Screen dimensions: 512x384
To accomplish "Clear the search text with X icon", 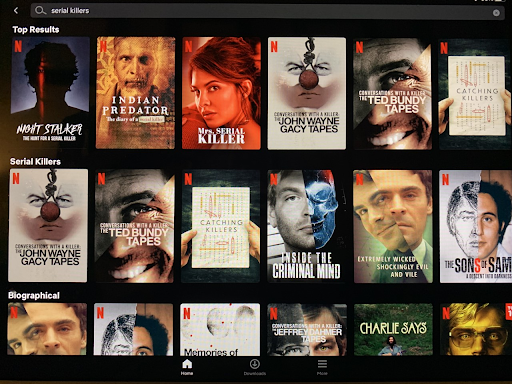I will pyautogui.click(x=496, y=13).
